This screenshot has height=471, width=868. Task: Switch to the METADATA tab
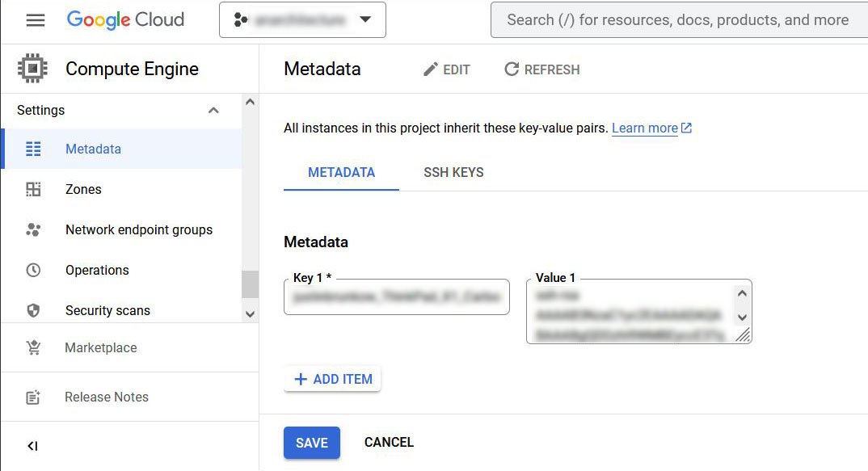(x=342, y=173)
